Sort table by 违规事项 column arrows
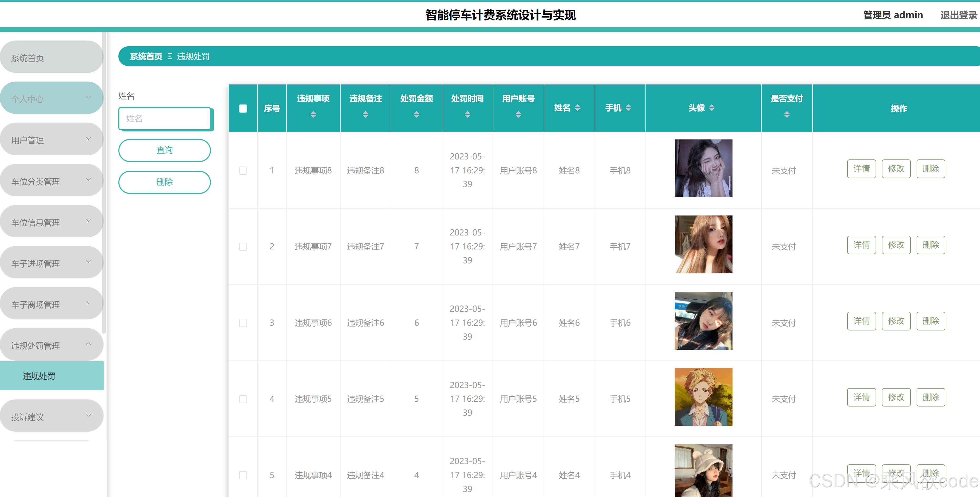Screen dimensions: 980x497 (313, 114)
